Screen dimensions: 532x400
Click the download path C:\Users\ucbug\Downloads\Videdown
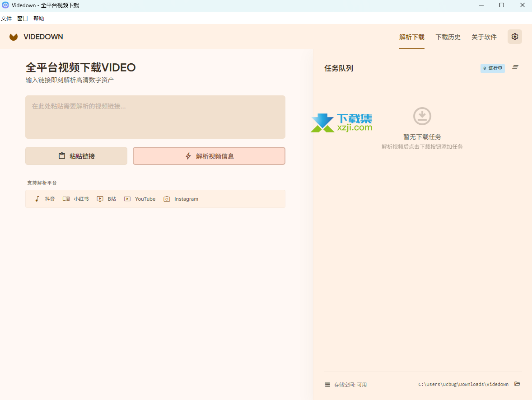(463, 384)
